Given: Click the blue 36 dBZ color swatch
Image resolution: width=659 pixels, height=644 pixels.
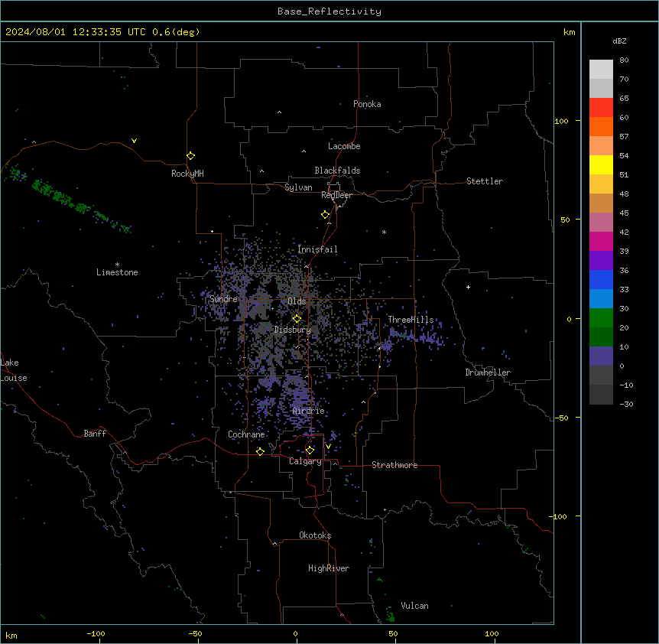Looking at the screenshot, I should coord(601,279).
